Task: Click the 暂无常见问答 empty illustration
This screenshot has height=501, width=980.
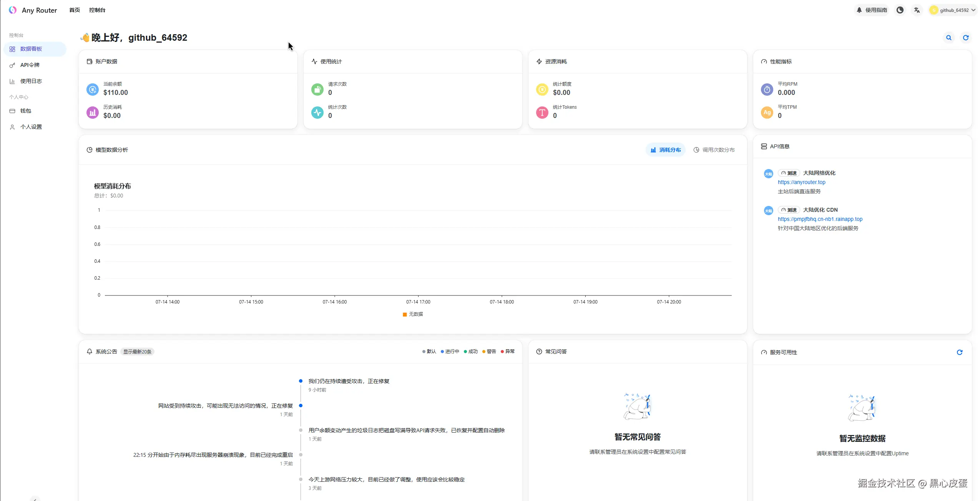Action: click(x=637, y=406)
